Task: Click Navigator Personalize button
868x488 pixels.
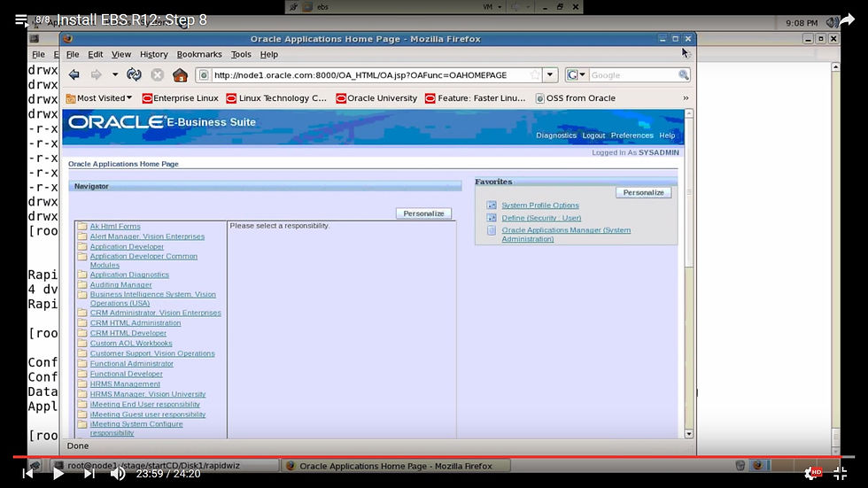Action: pyautogui.click(x=423, y=213)
